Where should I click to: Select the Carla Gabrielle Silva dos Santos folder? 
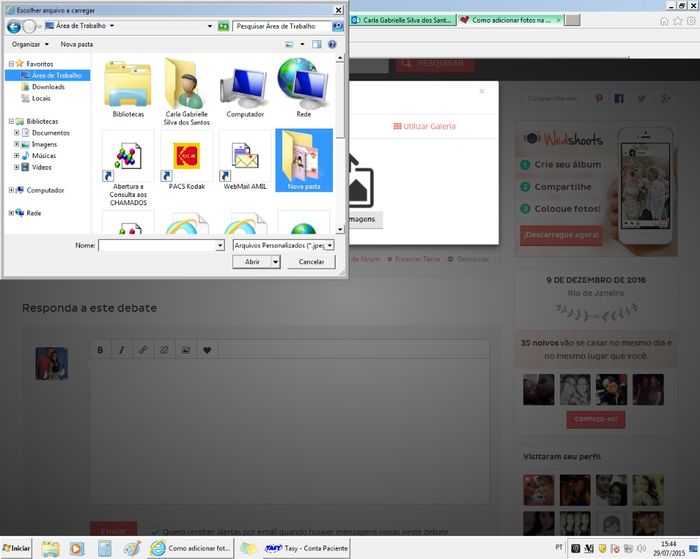pos(186,92)
